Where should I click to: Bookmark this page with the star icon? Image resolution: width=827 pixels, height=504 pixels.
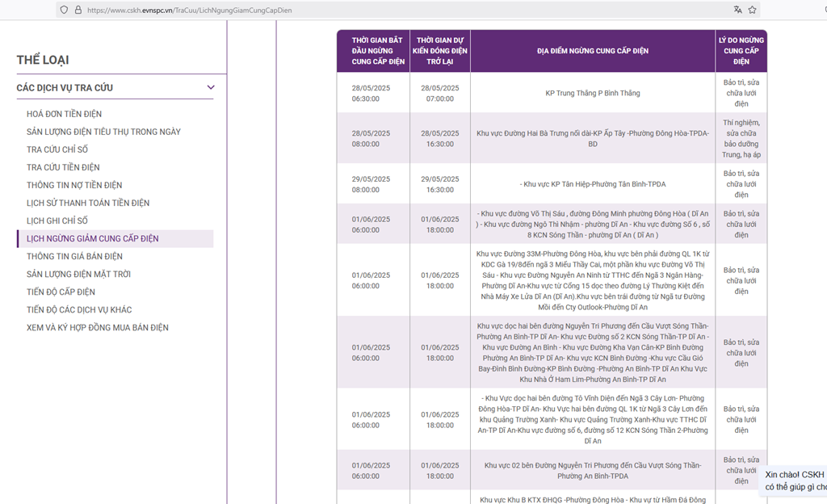point(752,10)
